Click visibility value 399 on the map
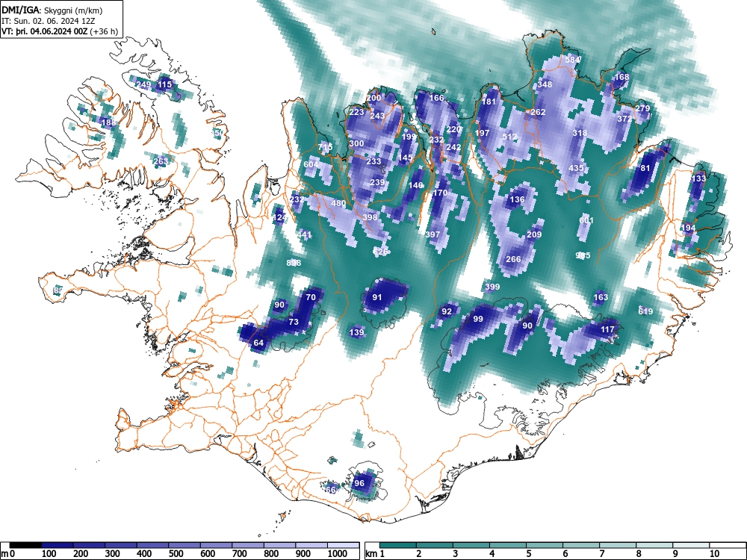This screenshot has width=747, height=560. coord(492,287)
